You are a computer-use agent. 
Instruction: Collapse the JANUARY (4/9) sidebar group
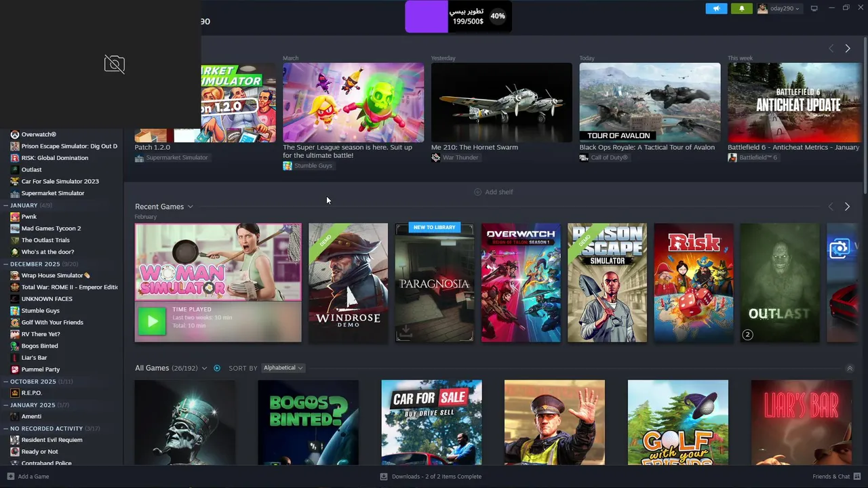pos(6,205)
